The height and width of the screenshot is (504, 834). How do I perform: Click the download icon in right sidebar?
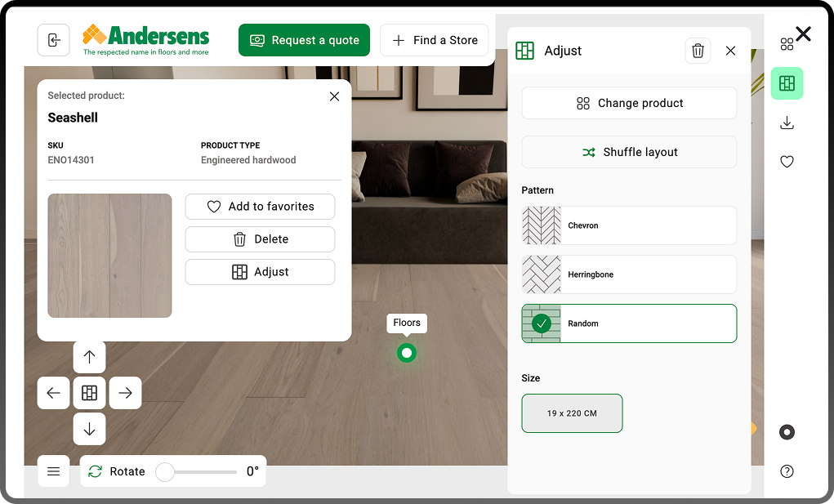(787, 123)
